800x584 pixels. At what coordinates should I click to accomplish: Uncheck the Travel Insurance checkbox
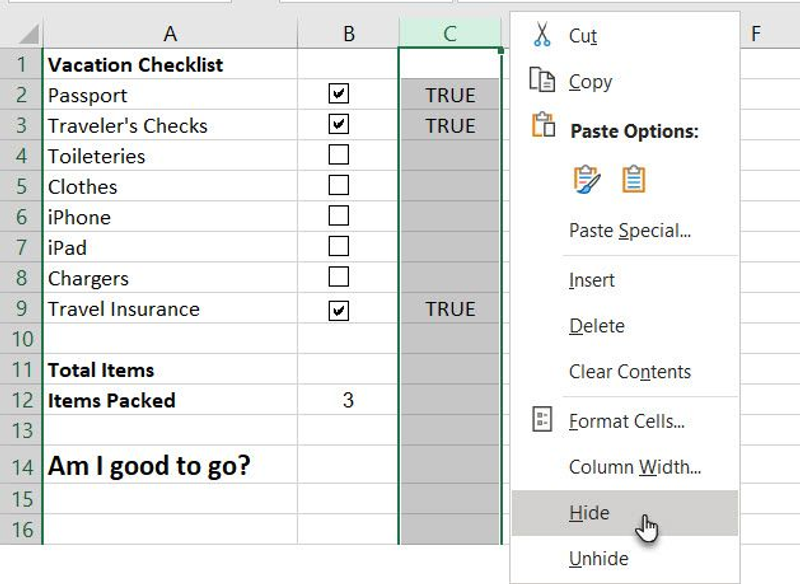pyautogui.click(x=340, y=308)
